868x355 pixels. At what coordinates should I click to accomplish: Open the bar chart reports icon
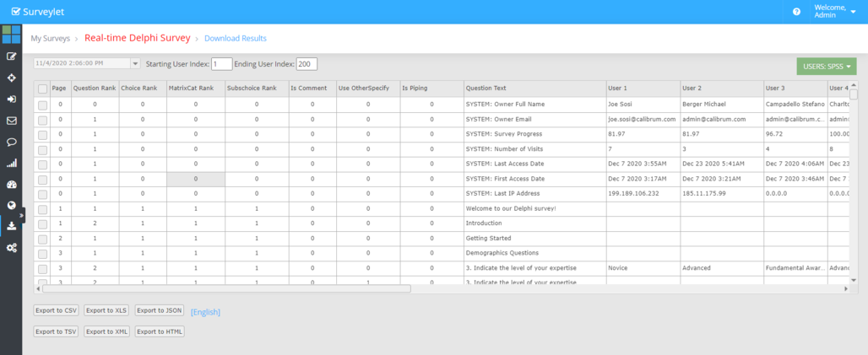click(11, 163)
